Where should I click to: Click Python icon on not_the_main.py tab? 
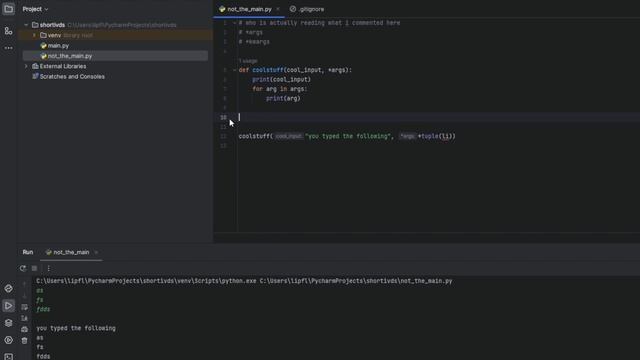[x=222, y=9]
